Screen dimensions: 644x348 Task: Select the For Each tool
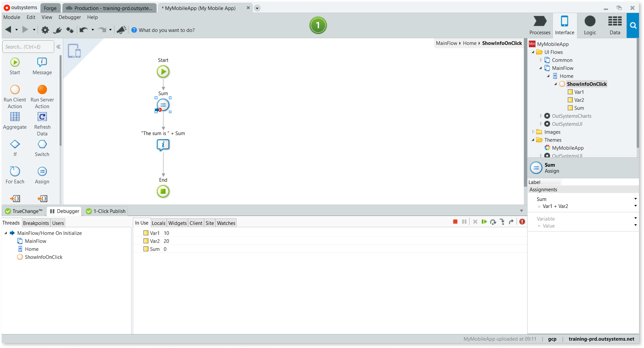15,175
